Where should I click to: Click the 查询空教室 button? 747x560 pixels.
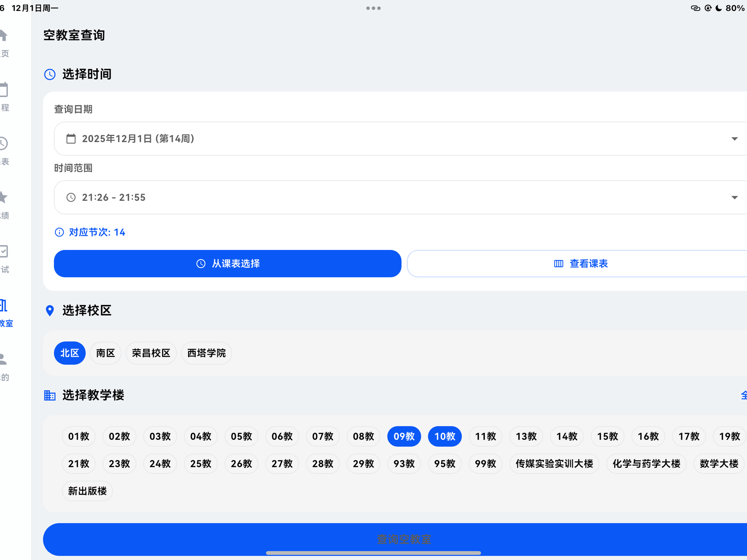coord(395,539)
